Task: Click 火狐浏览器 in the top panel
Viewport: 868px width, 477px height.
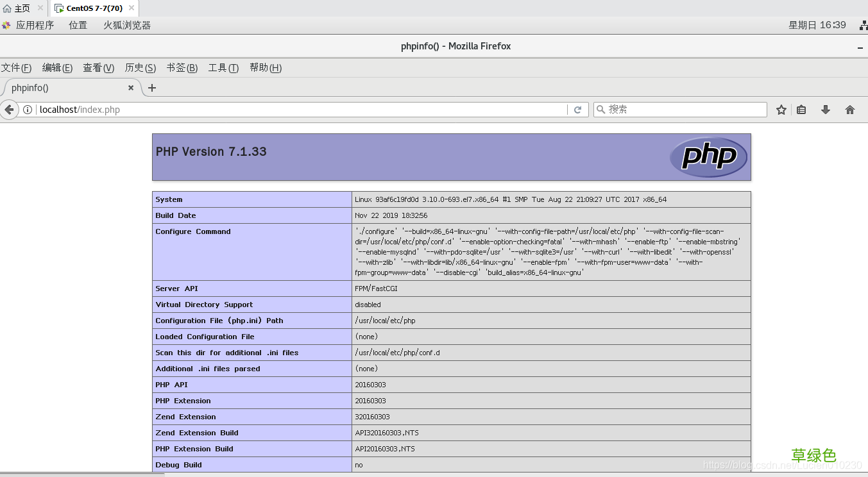Action: [127, 26]
